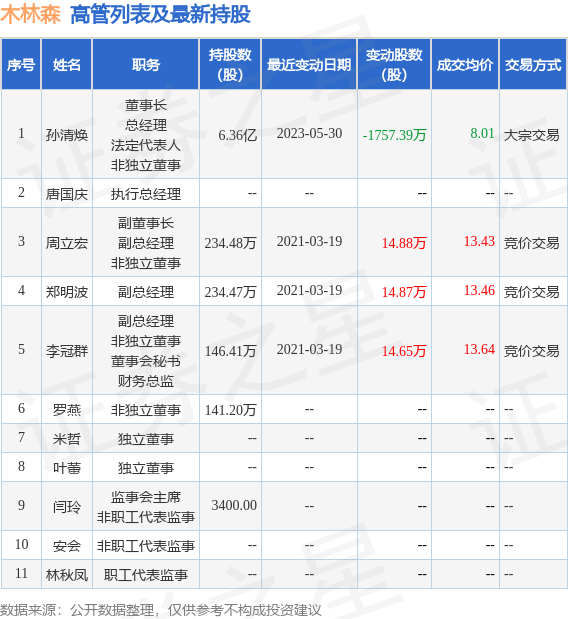Click the 副董事长 position text
The height and width of the screenshot is (619, 568).
146,223
